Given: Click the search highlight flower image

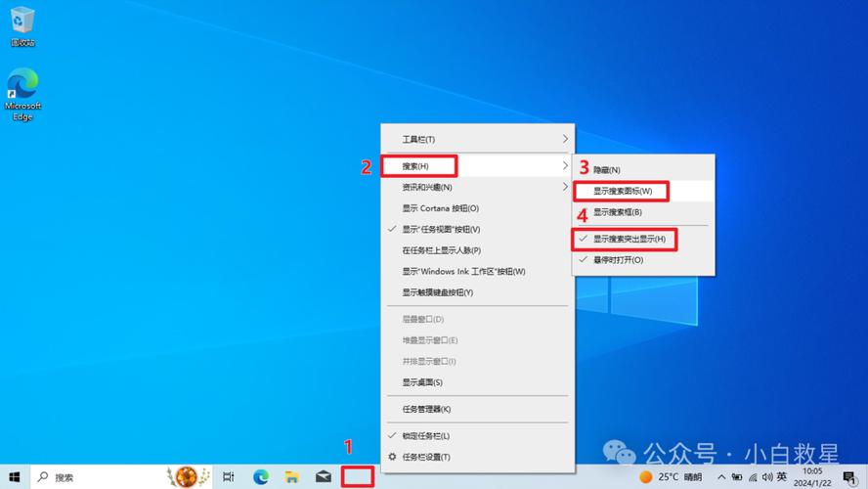Looking at the screenshot, I should coord(188,477).
